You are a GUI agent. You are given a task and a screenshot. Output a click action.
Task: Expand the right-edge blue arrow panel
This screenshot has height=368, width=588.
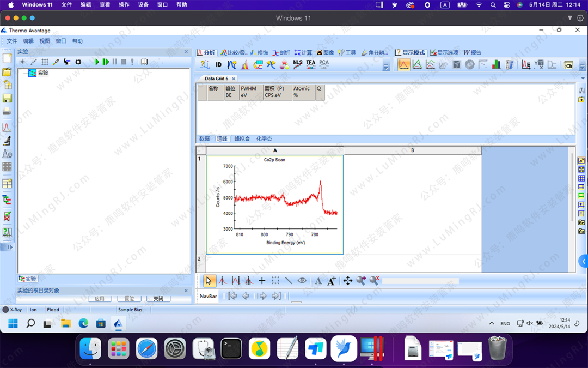point(583,261)
